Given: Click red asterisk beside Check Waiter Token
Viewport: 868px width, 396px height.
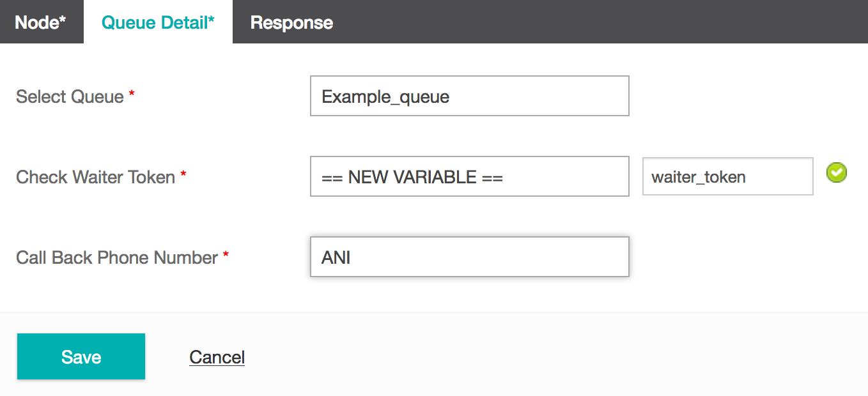Looking at the screenshot, I should (183, 174).
